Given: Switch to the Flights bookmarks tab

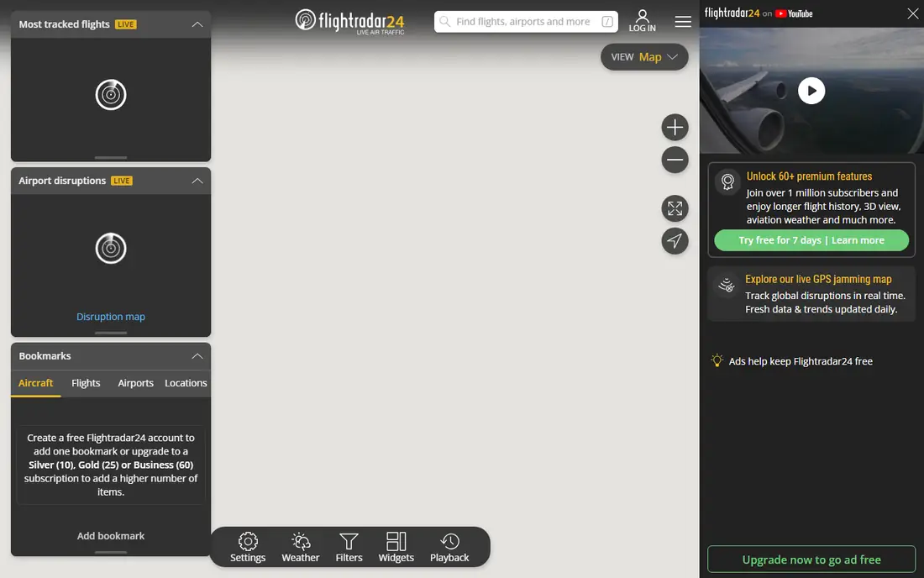Looking at the screenshot, I should point(86,383).
